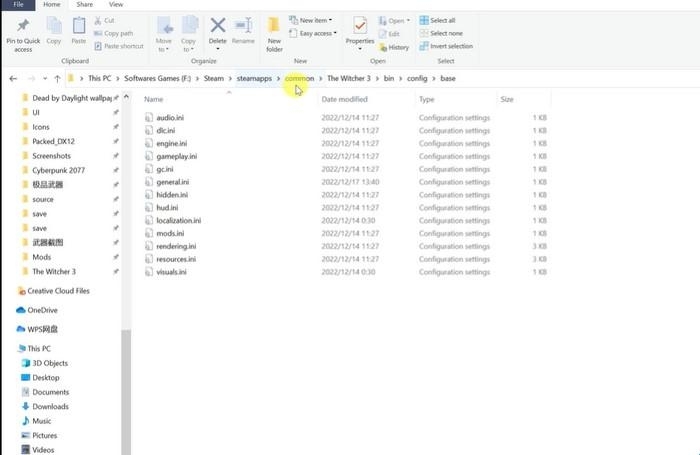
Task: Select the general.ini file
Action: 171,182
